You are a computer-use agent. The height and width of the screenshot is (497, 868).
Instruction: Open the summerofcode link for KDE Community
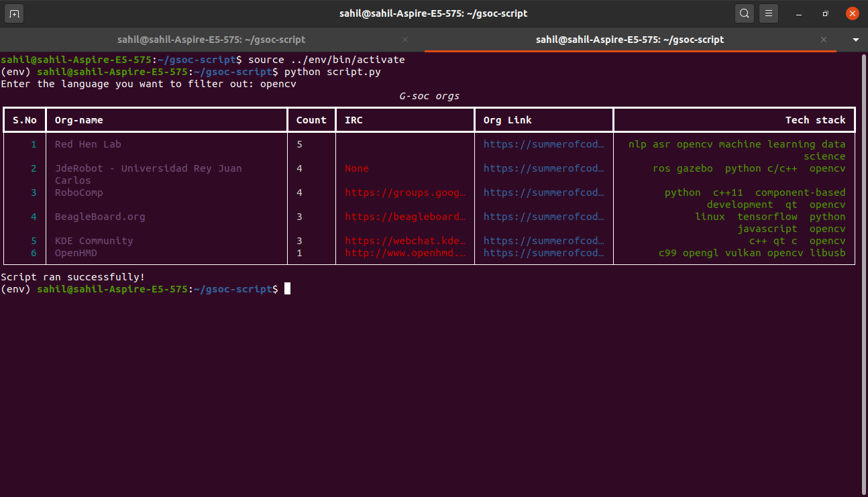[544, 241]
